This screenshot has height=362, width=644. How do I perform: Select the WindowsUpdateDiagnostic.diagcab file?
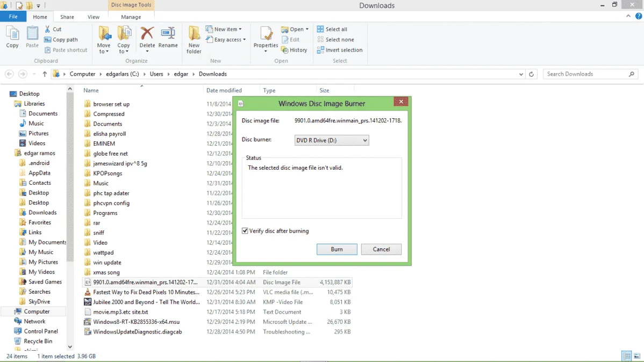click(x=137, y=331)
